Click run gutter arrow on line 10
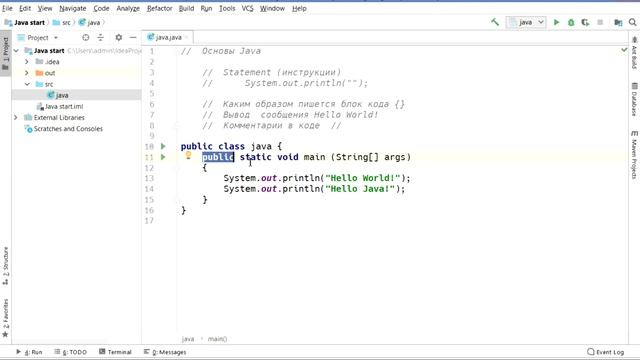640x360 pixels. (163, 146)
